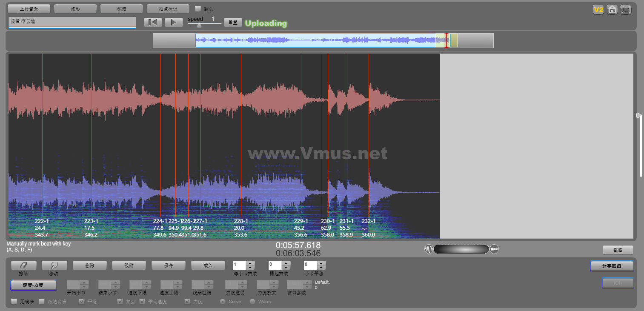
Task: Click the 每小节拍数 number input box
Action: [240, 265]
